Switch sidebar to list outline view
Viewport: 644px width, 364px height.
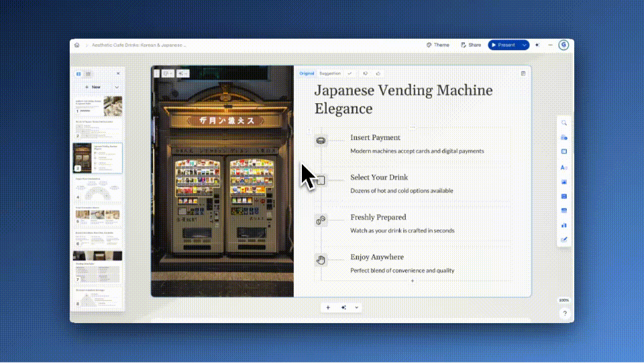(x=89, y=74)
